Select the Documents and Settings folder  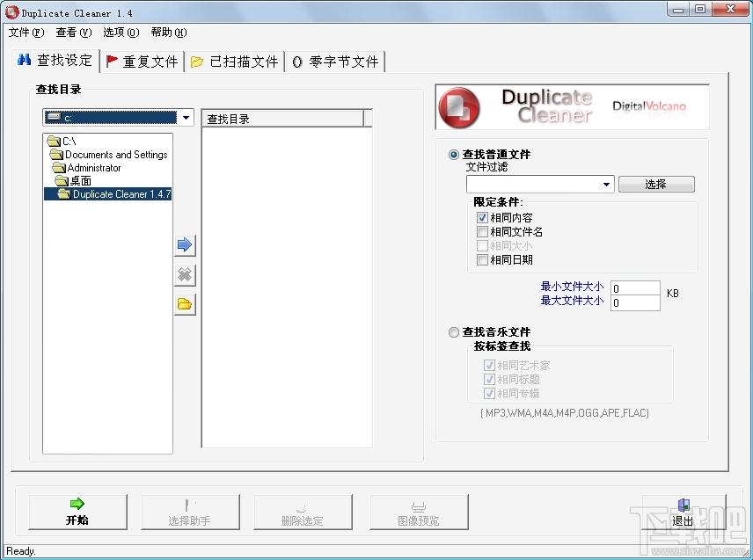pos(109,155)
